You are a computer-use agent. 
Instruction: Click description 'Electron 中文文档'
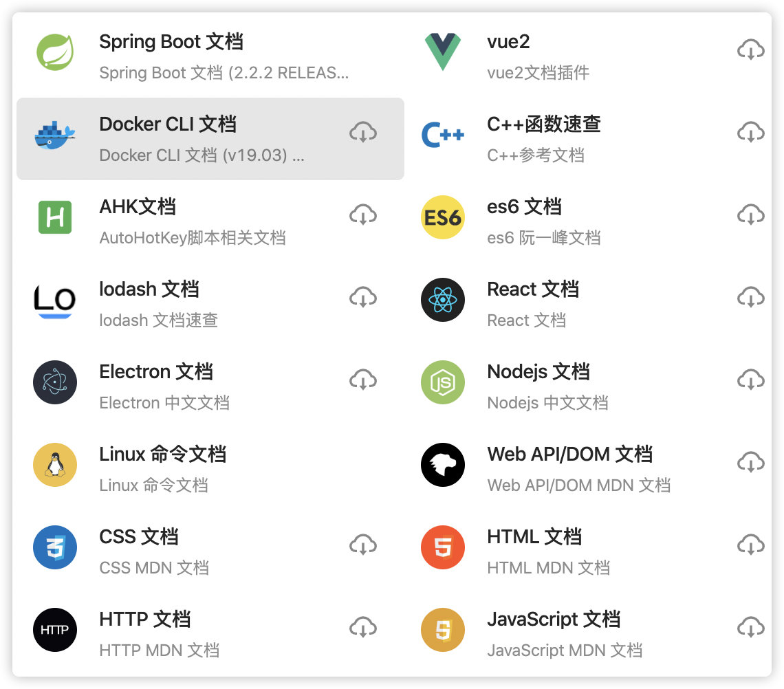point(164,402)
